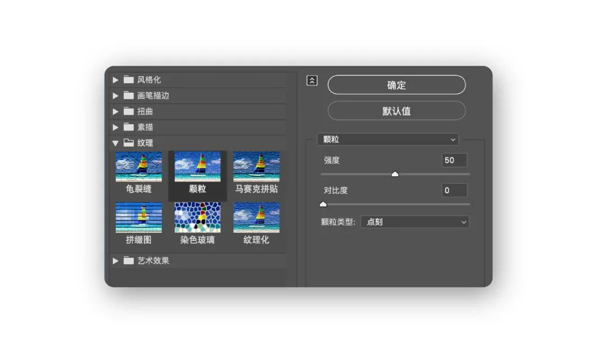Choose the 马赛克拼贴 filter thumbnail
The height and width of the screenshot is (364, 607).
point(256,166)
